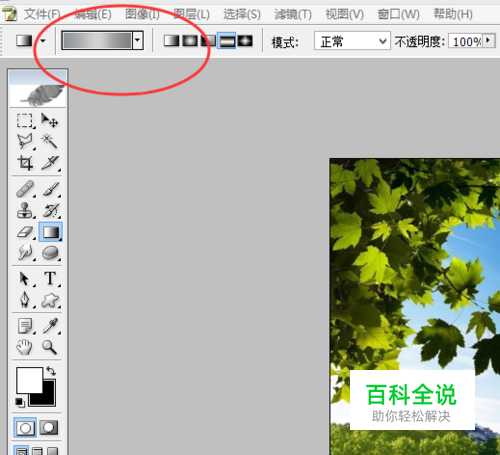500x455 pixels.
Task: Open the 滤镜(T) menu
Action: pos(293,14)
